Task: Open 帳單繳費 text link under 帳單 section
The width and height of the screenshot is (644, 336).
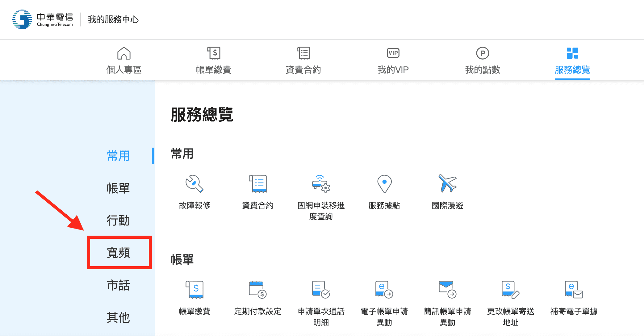Action: pyautogui.click(x=194, y=311)
